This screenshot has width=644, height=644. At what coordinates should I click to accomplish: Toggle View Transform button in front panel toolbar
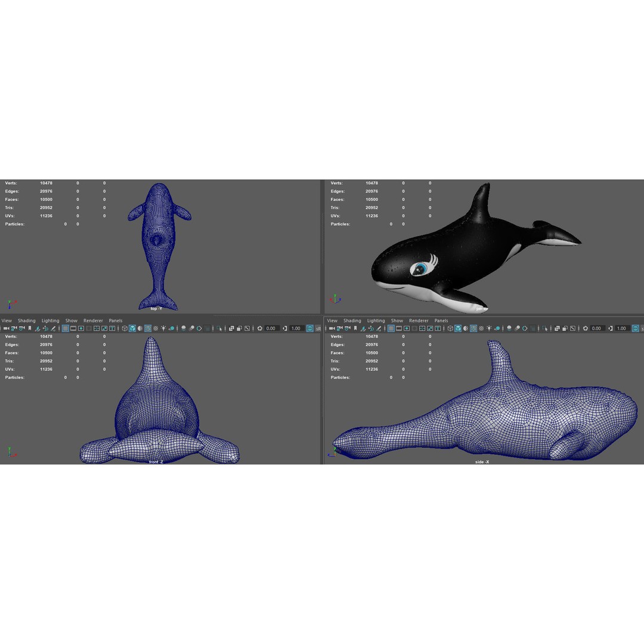click(x=309, y=328)
